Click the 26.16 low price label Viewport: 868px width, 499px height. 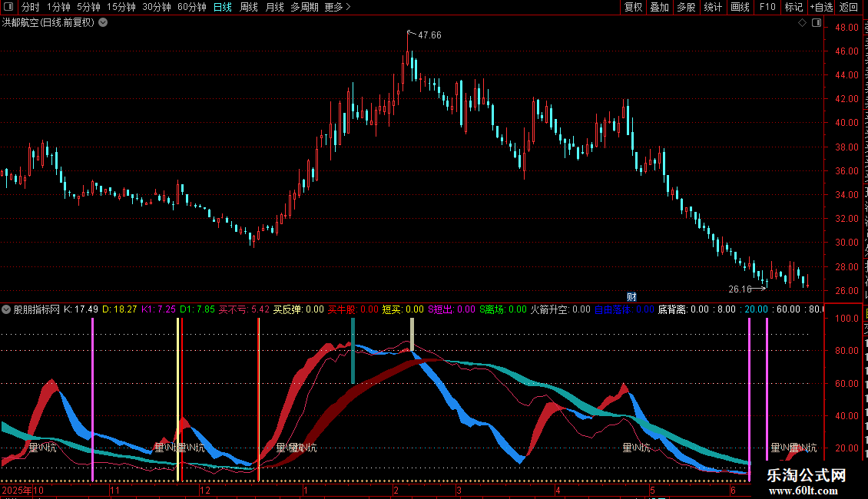click(x=740, y=289)
